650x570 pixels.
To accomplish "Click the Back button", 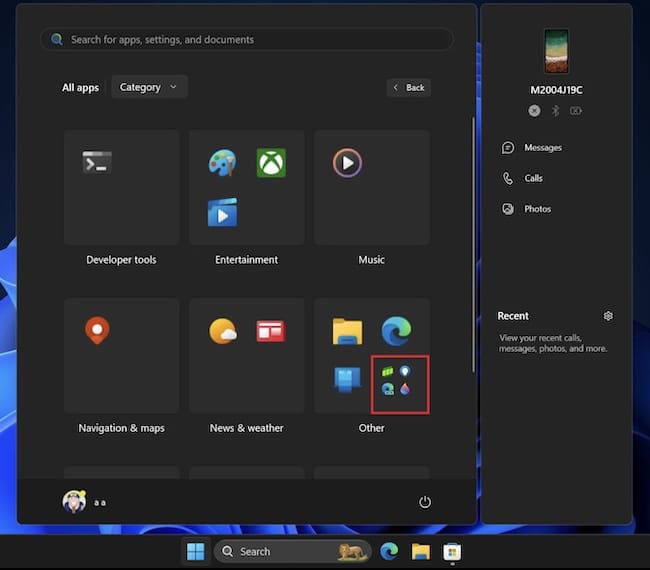I will tap(409, 87).
